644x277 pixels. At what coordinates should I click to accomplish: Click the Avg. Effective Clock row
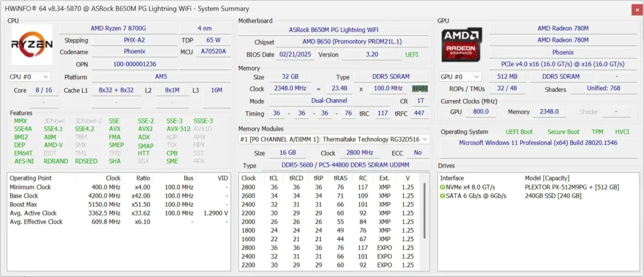(x=119, y=222)
